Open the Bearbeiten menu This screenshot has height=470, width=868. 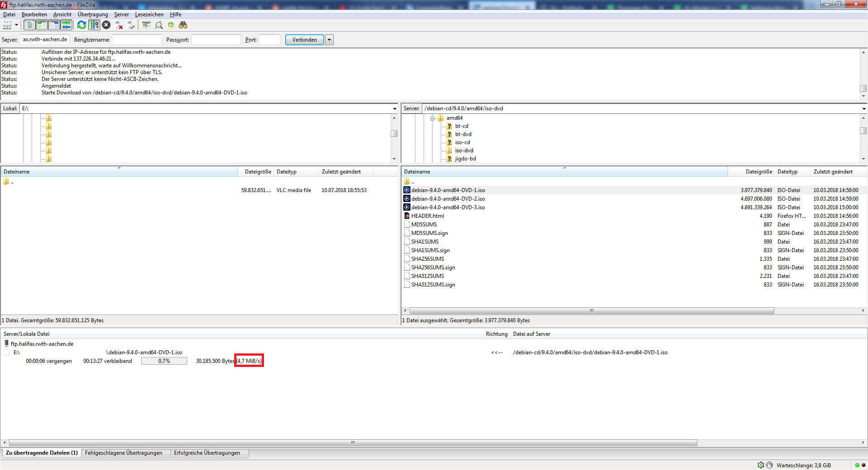(34, 14)
